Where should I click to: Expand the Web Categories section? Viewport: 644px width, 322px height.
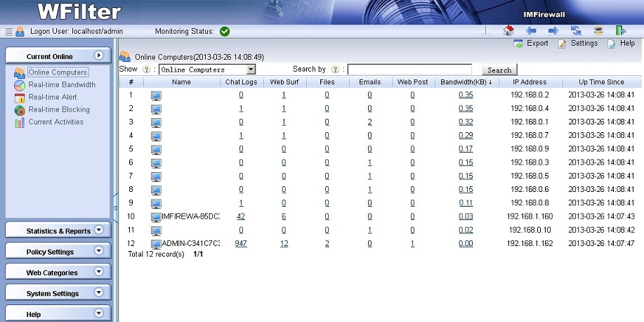[x=98, y=271]
